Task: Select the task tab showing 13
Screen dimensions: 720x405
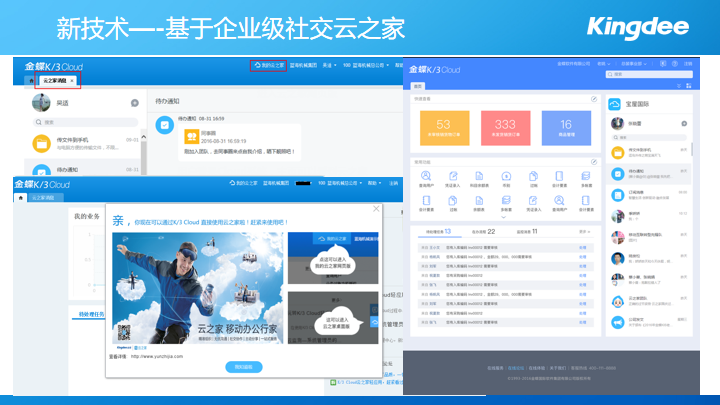Action: pos(439,231)
